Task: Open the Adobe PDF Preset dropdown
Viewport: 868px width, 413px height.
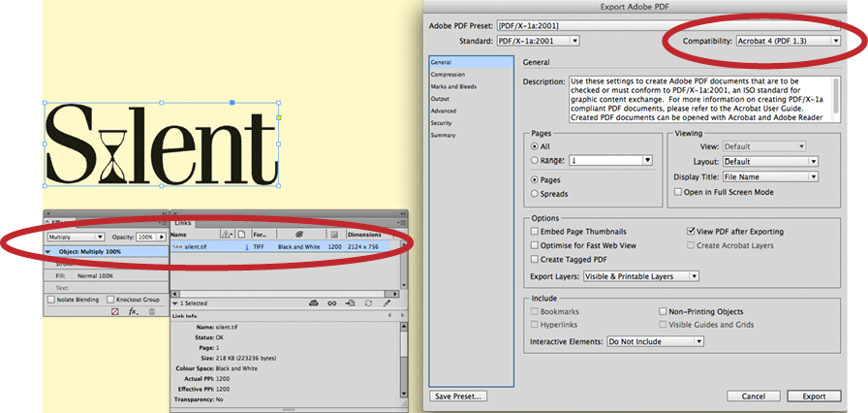Action: click(x=668, y=25)
